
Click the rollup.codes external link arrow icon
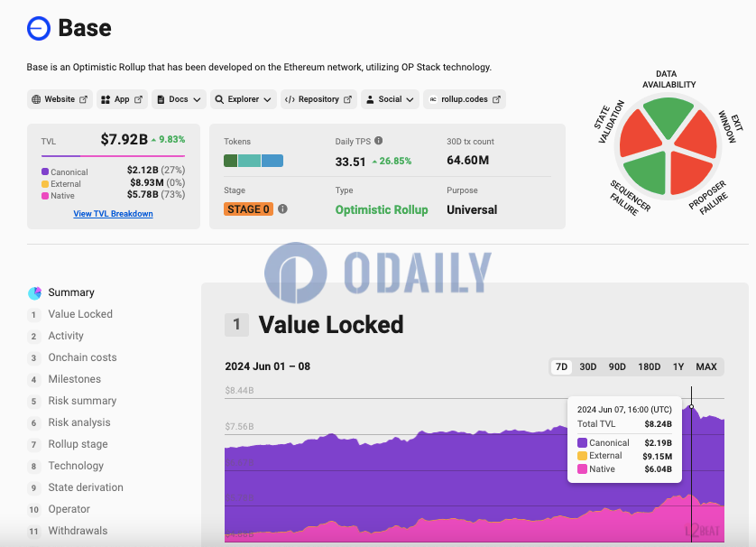pos(496,99)
